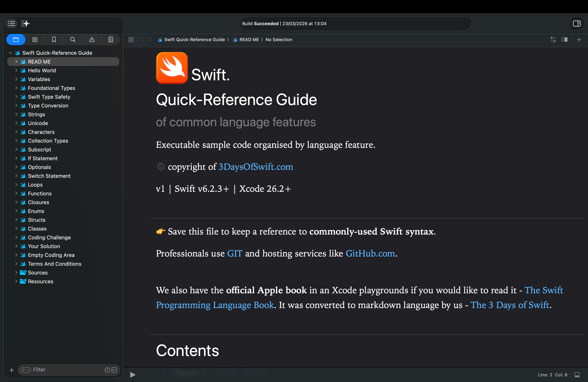The height and width of the screenshot is (382, 588).
Task: Run the playground with the play button
Action: [133, 375]
